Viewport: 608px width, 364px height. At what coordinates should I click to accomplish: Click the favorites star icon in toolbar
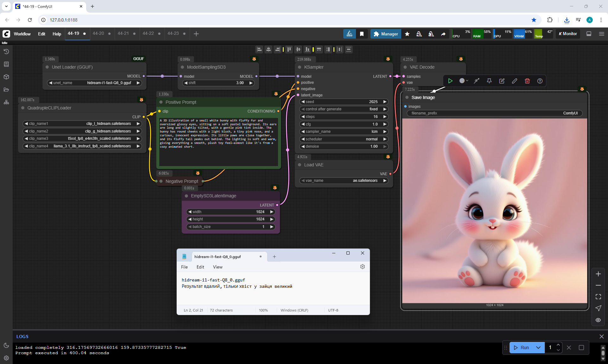point(407,34)
